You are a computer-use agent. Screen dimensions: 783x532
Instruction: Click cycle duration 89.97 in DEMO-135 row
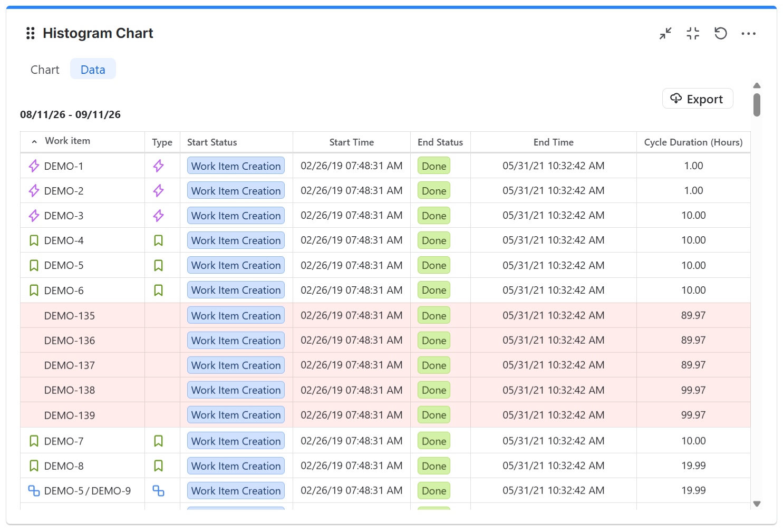coord(693,315)
